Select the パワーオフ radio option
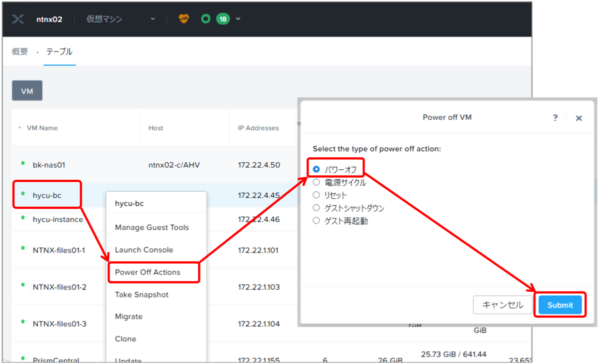The width and height of the screenshot is (600, 364). (x=316, y=170)
